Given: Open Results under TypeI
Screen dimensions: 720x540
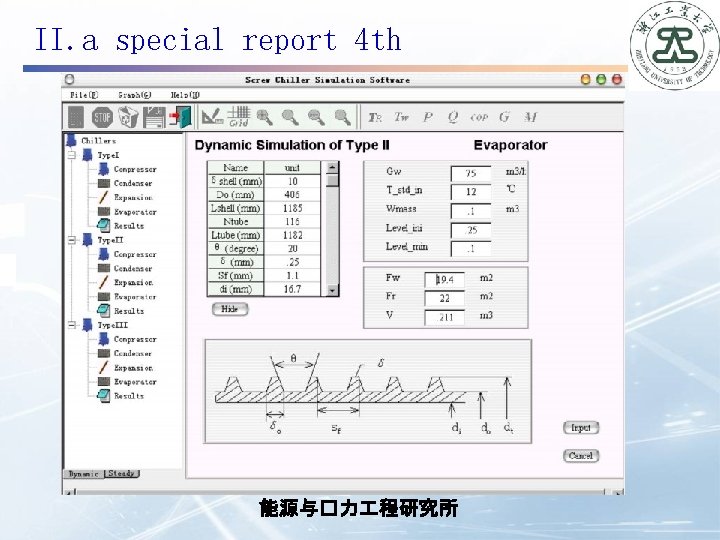Looking at the screenshot, I should click(x=129, y=226).
